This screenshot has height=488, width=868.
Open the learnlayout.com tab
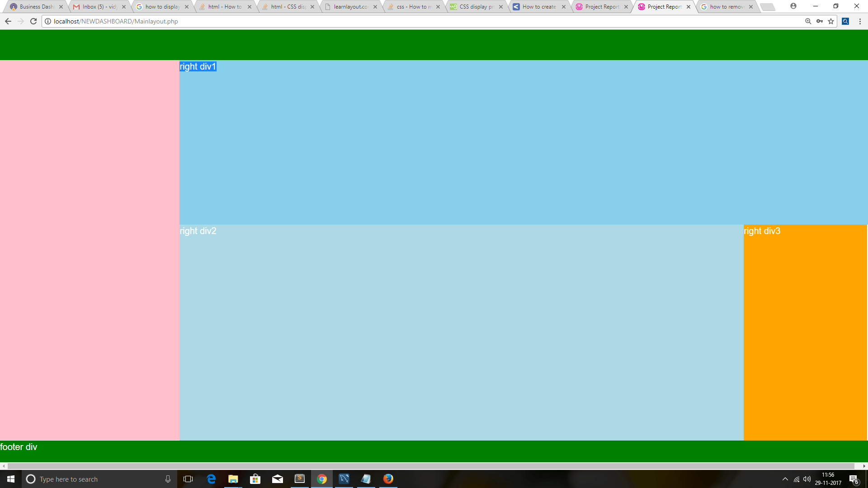coord(350,7)
